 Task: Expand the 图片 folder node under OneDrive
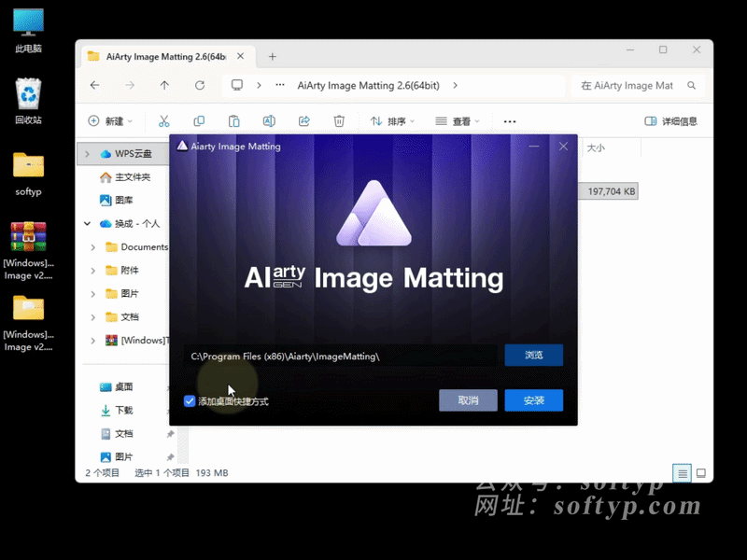click(x=92, y=294)
